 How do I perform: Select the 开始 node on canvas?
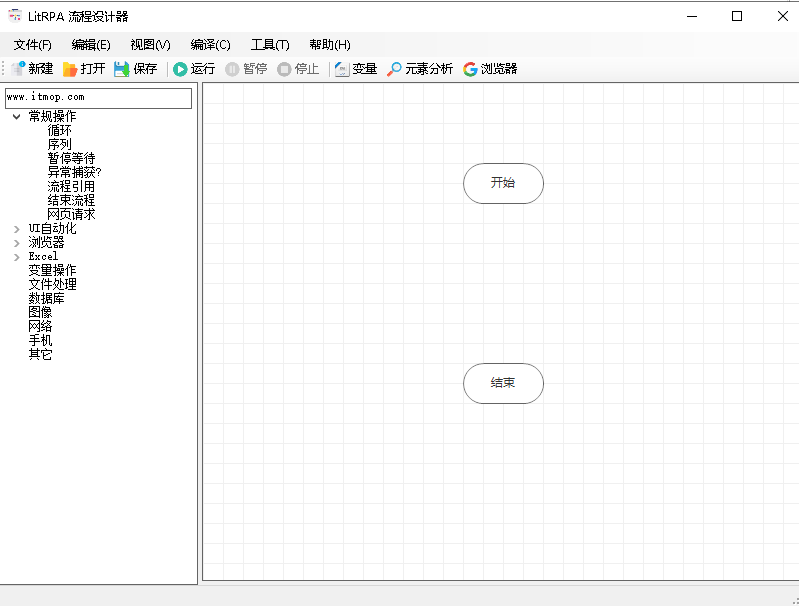coord(503,184)
